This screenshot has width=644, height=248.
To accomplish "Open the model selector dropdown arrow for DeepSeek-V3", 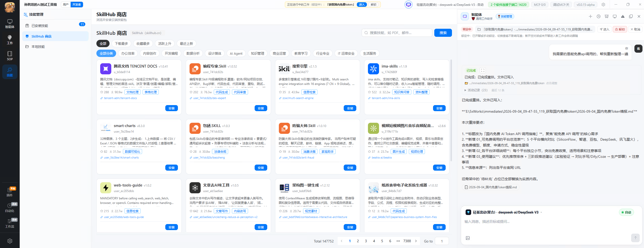I will pos(541,212).
